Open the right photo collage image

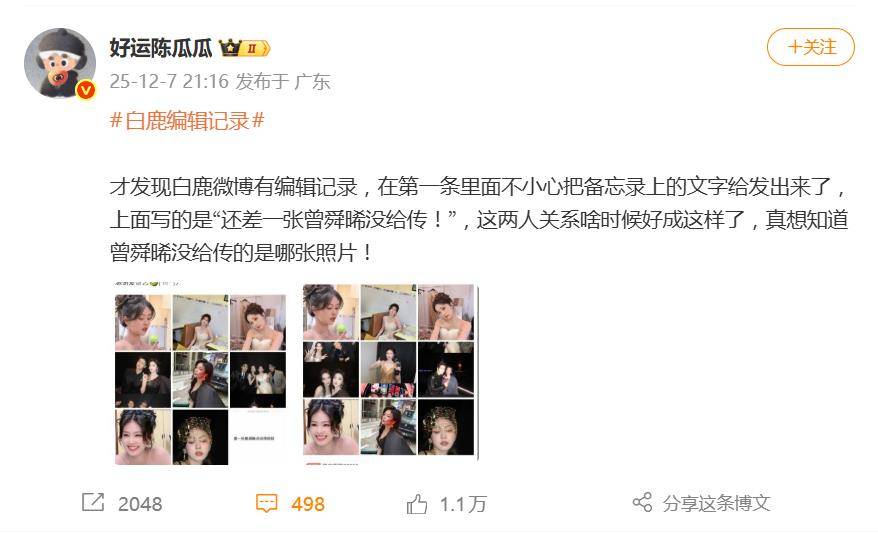[x=390, y=374]
